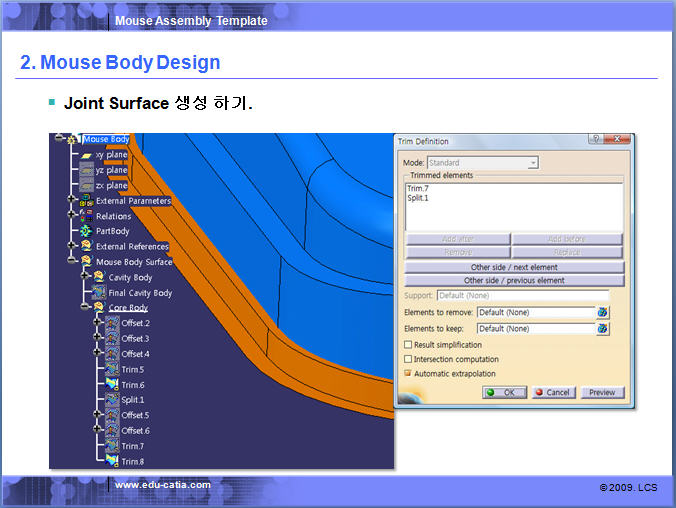Click the Elements to remove field
The width and height of the screenshot is (676, 508).
(x=534, y=312)
